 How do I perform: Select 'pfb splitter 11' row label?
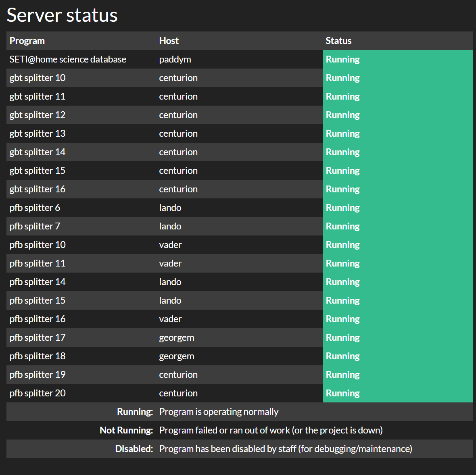coord(38,263)
